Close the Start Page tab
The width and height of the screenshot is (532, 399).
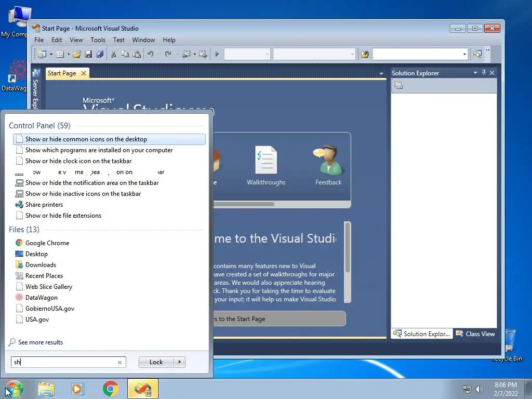pyautogui.click(x=84, y=73)
